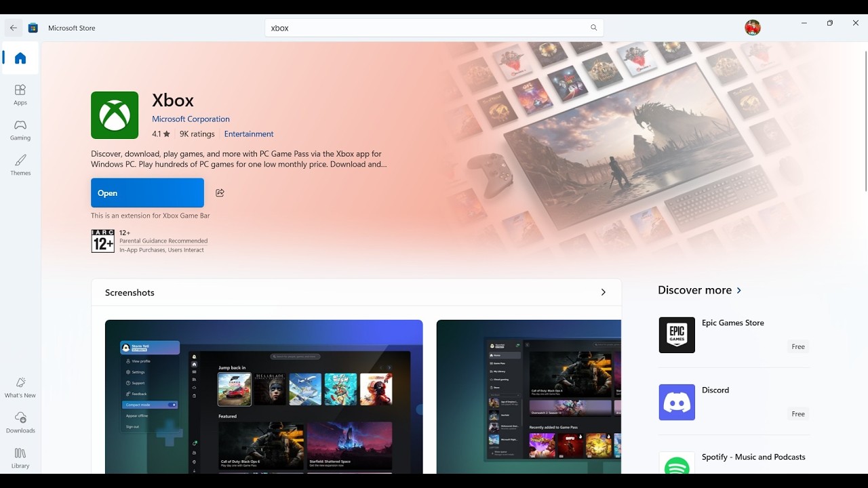Click the 4.1 star rating
The width and height of the screenshot is (868, 488).
161,134
